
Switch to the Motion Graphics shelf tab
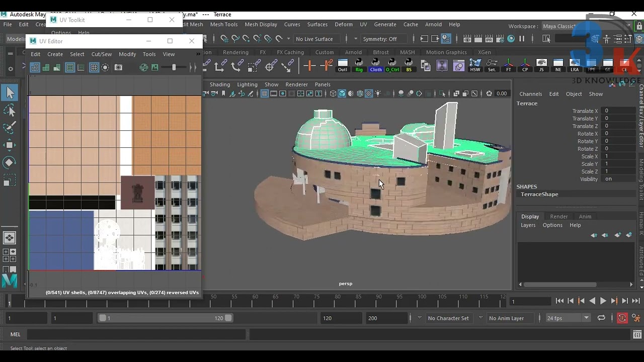point(446,52)
